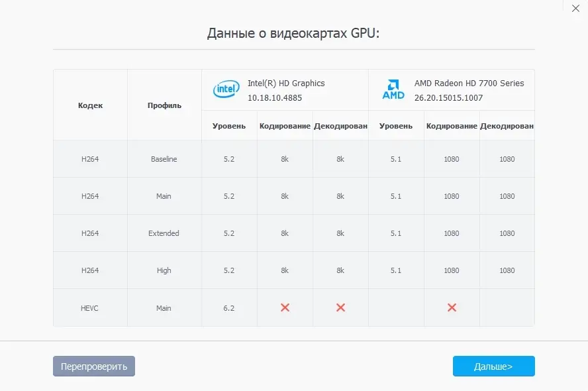
Task: Click the red X under Intel HEVC Декодирование
Action: 340,307
